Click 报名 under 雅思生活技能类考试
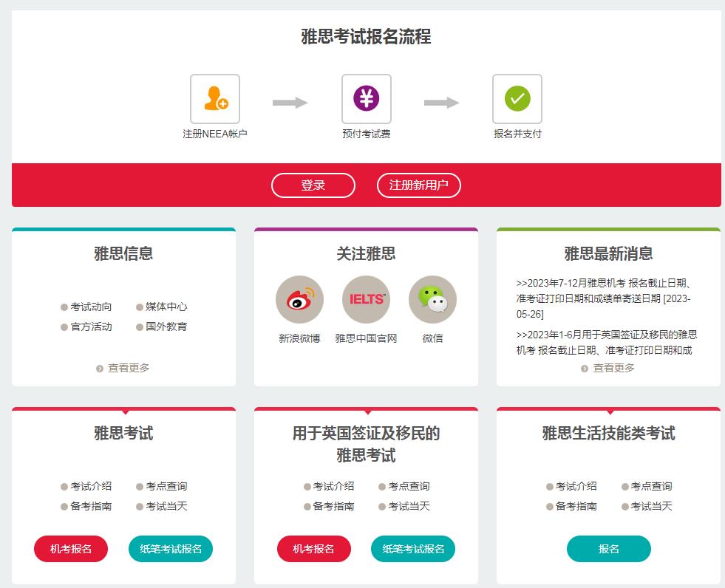Viewport: 725px width, 588px height. [608, 549]
